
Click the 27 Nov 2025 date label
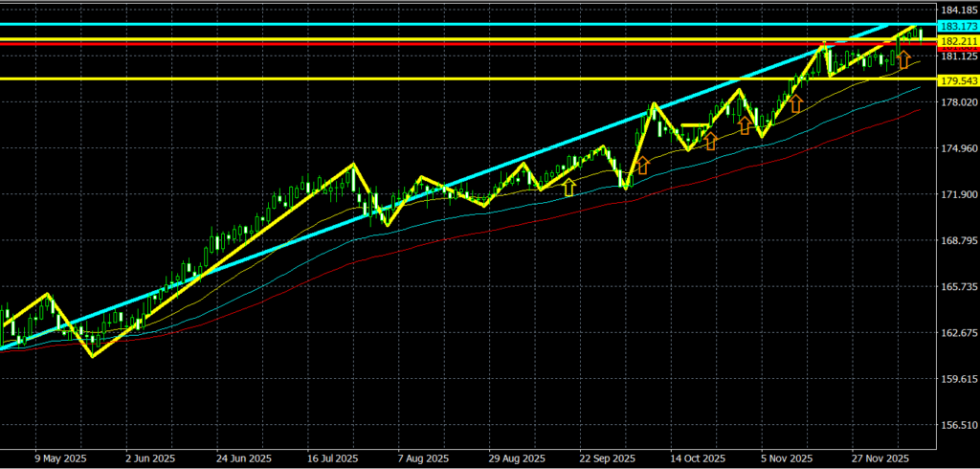[880, 458]
